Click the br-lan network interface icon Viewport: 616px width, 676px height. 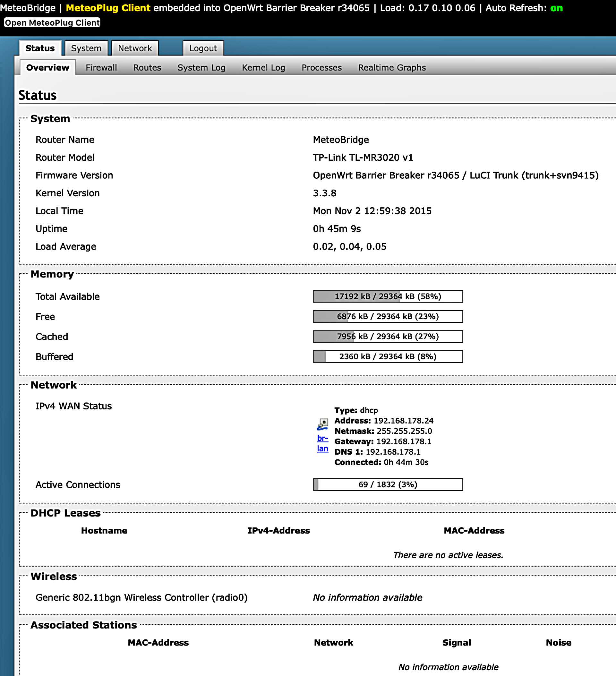(x=322, y=424)
